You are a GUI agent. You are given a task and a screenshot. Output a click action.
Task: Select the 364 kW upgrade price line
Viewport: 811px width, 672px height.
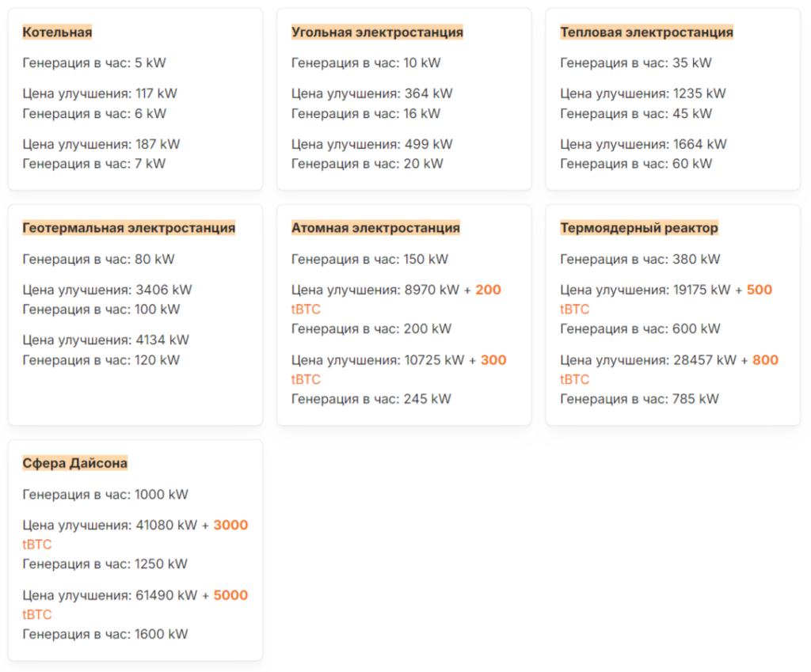point(372,93)
